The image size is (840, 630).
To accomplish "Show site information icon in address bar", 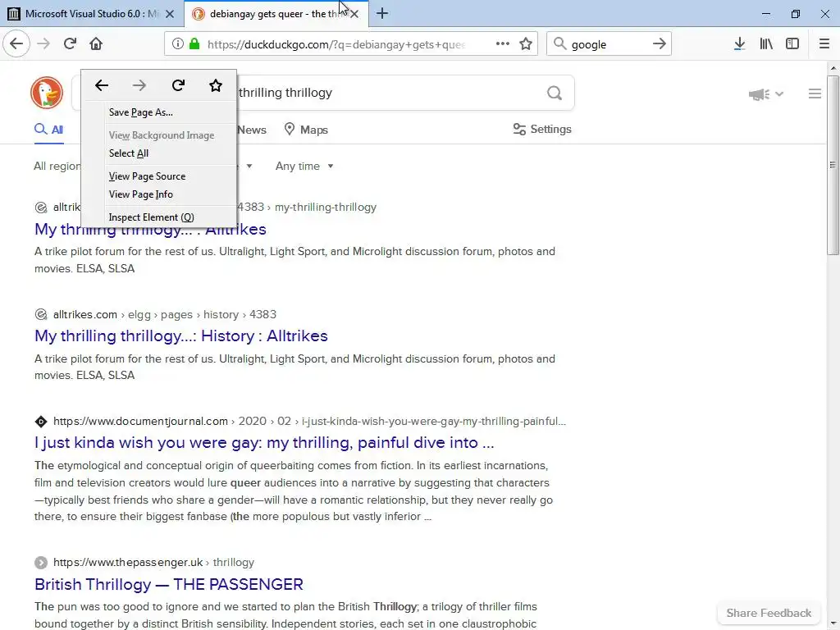I will [x=178, y=44].
